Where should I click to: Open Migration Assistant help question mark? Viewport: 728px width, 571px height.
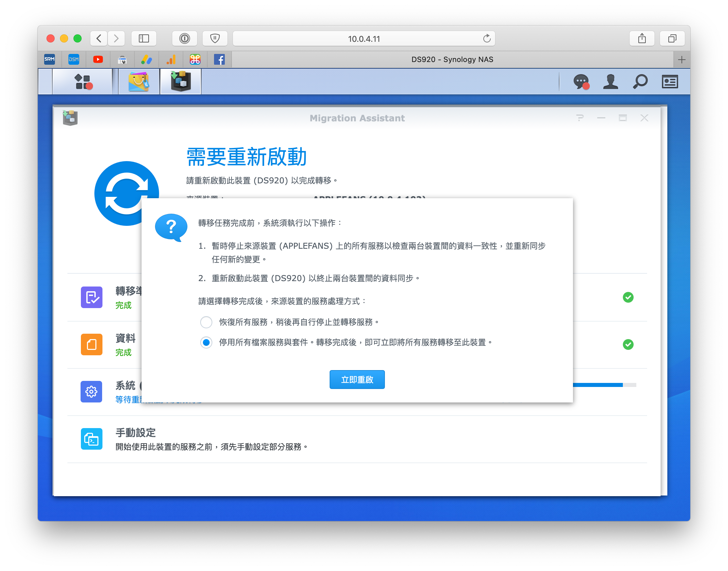(x=580, y=118)
